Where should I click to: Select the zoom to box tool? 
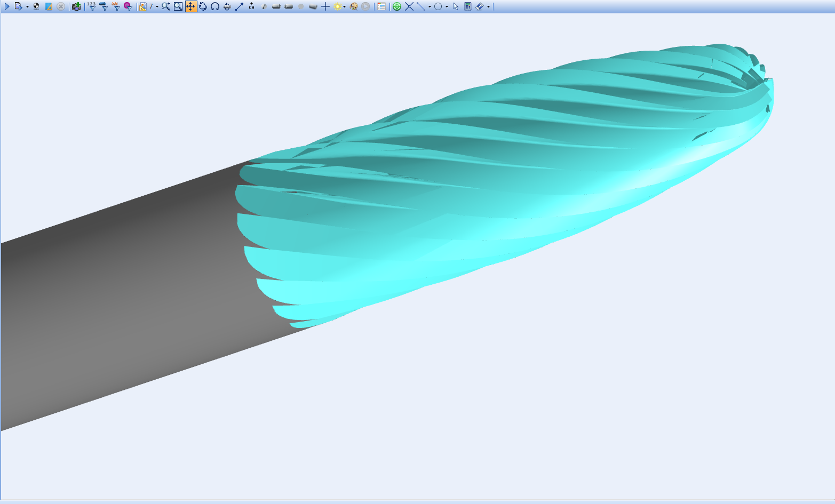178,6
